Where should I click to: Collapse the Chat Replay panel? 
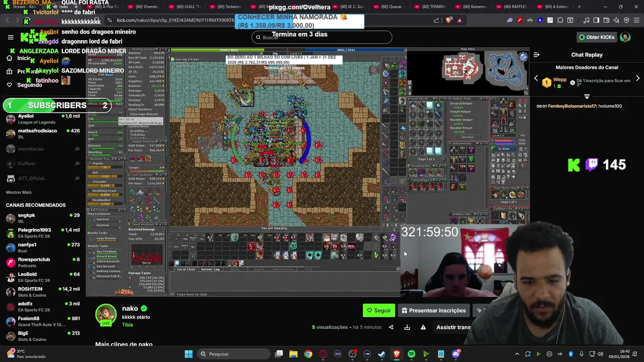536,55
